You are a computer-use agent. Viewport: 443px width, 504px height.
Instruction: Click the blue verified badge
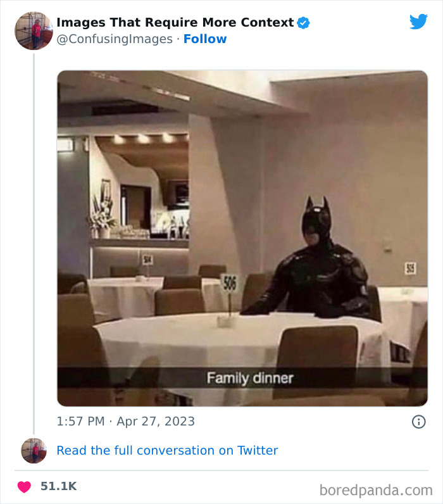point(303,23)
